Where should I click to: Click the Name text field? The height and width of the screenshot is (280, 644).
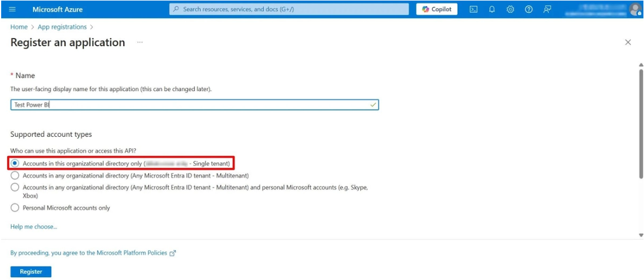tap(194, 105)
